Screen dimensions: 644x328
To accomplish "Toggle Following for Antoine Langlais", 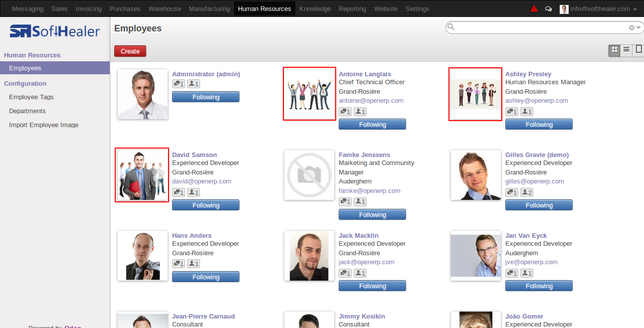I will [x=372, y=125].
